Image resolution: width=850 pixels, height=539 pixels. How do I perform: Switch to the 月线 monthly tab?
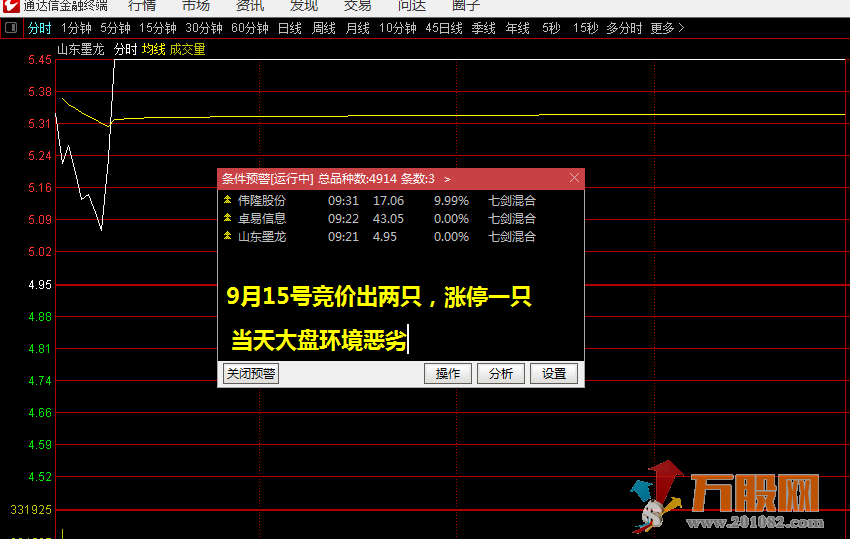point(358,28)
